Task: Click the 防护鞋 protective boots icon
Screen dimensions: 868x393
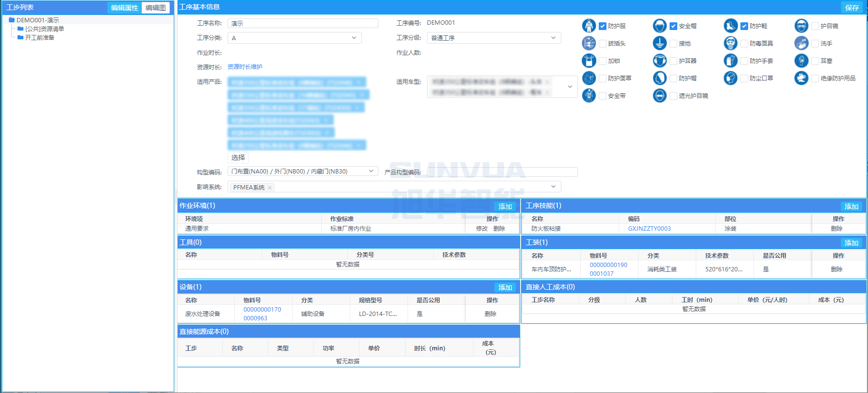Action: click(730, 26)
